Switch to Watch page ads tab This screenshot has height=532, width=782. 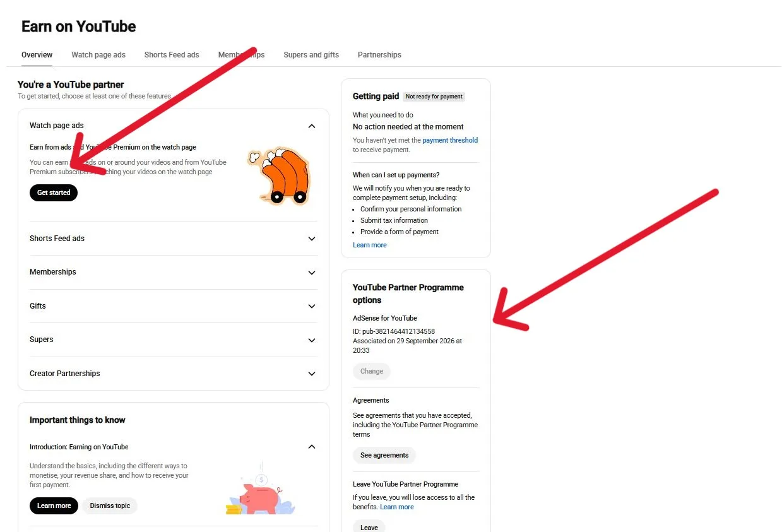[98, 55]
